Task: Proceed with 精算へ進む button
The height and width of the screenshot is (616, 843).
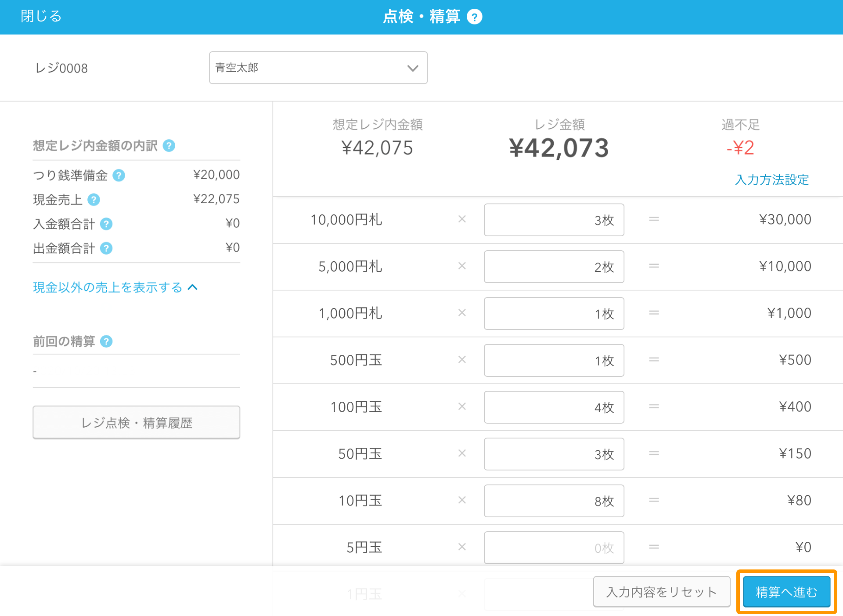Action: 786,592
